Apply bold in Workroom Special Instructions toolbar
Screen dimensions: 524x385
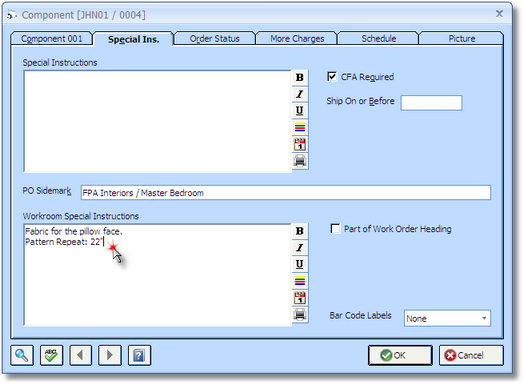pyautogui.click(x=300, y=231)
